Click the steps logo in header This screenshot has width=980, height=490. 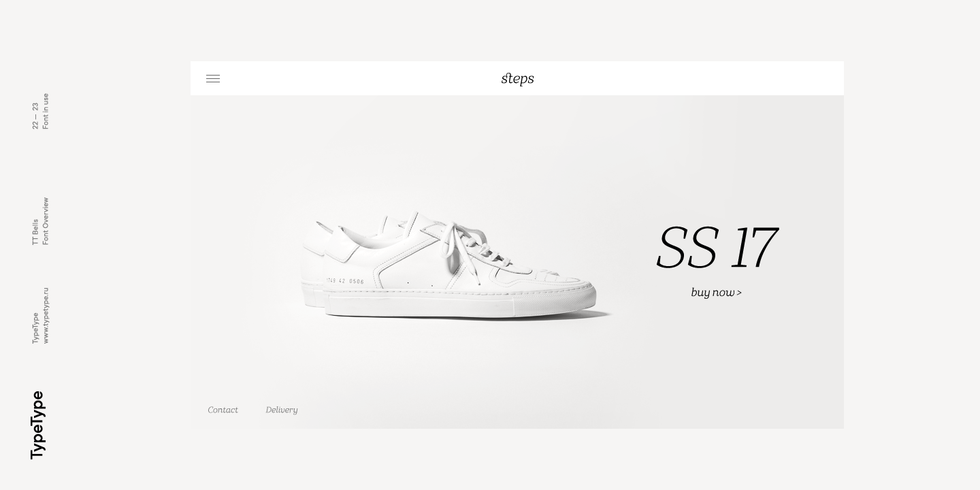click(x=517, y=78)
